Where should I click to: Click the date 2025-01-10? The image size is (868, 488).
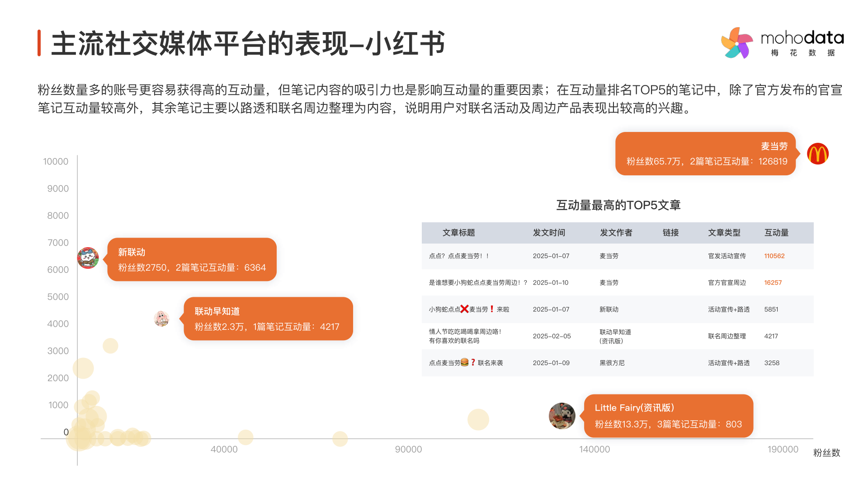[x=551, y=282]
